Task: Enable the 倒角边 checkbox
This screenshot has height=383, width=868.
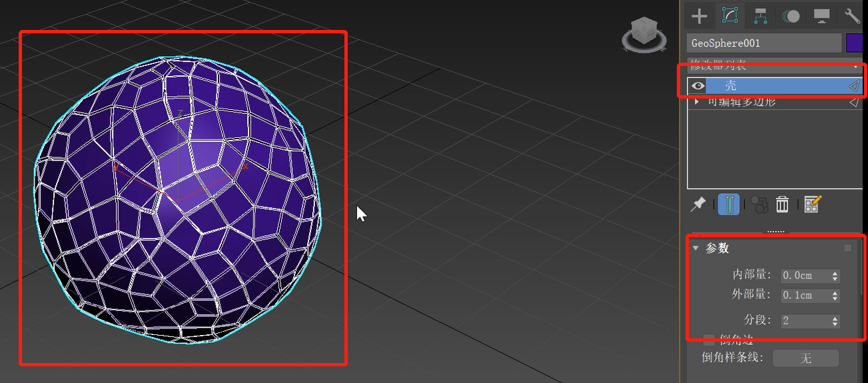Action: pos(709,339)
